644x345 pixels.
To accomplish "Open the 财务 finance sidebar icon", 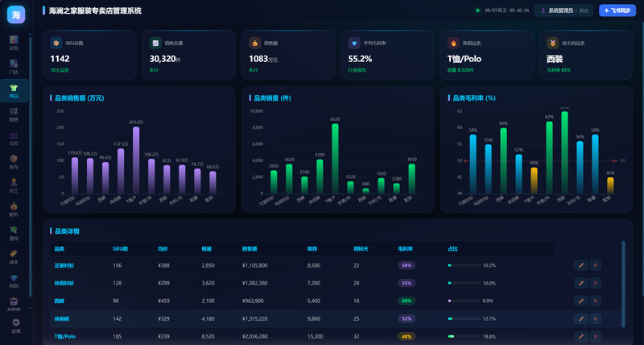I will [14, 210].
